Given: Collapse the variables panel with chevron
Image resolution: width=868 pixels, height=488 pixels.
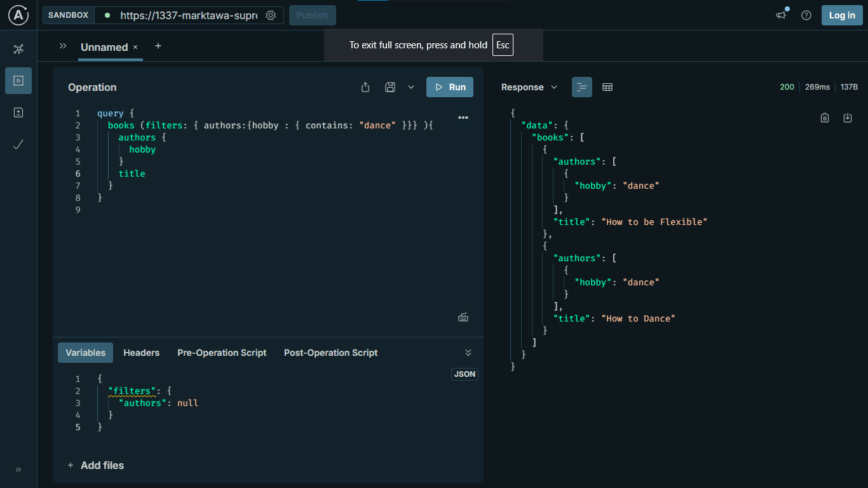Looking at the screenshot, I should click(468, 353).
